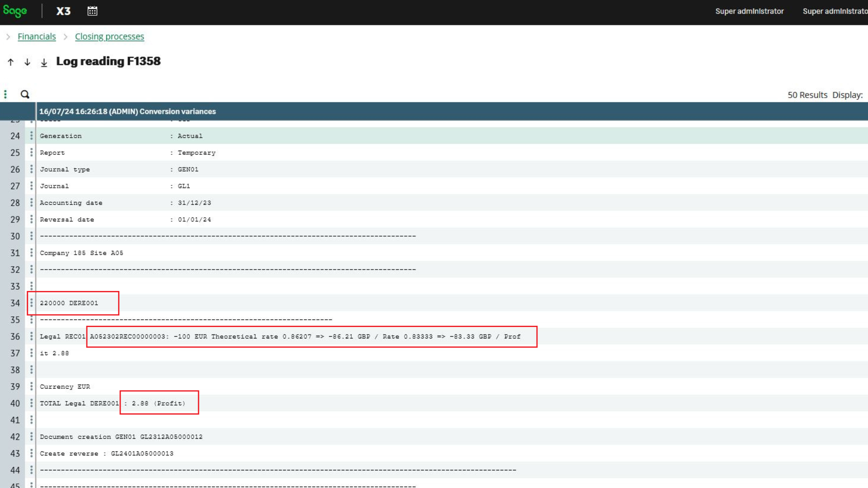Click the first Super administrator menu

(x=749, y=11)
